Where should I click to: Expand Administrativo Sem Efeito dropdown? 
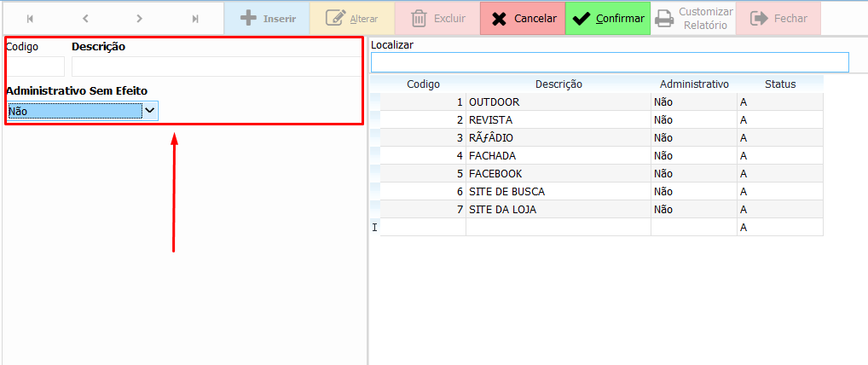(149, 110)
